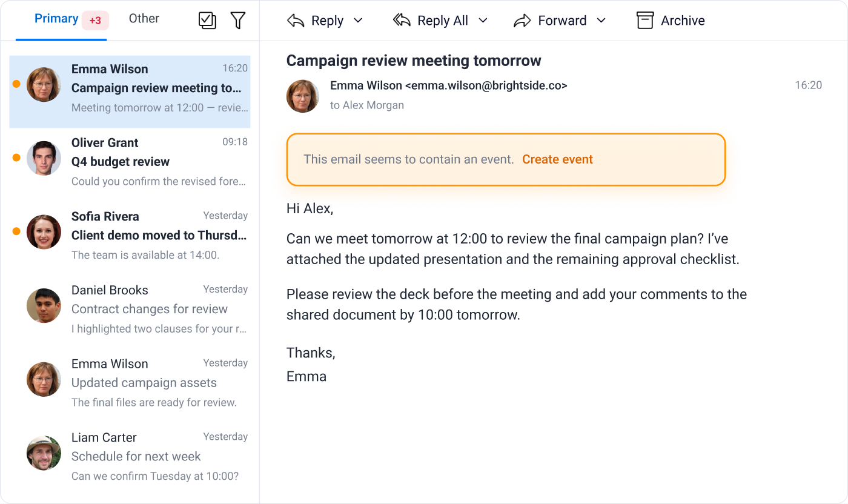Expand the Reply All dropdown chevron

point(483,21)
